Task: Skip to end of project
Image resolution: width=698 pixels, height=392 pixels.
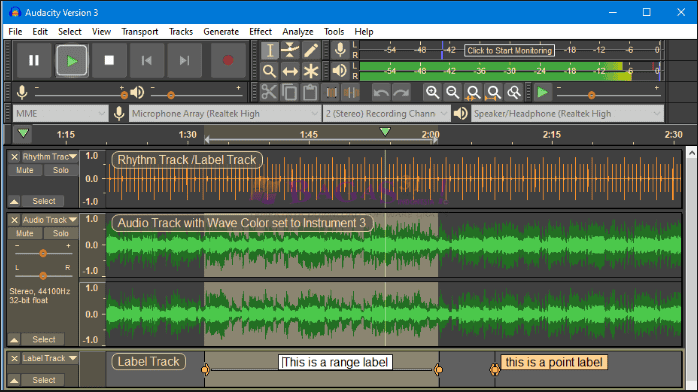Action: click(184, 60)
